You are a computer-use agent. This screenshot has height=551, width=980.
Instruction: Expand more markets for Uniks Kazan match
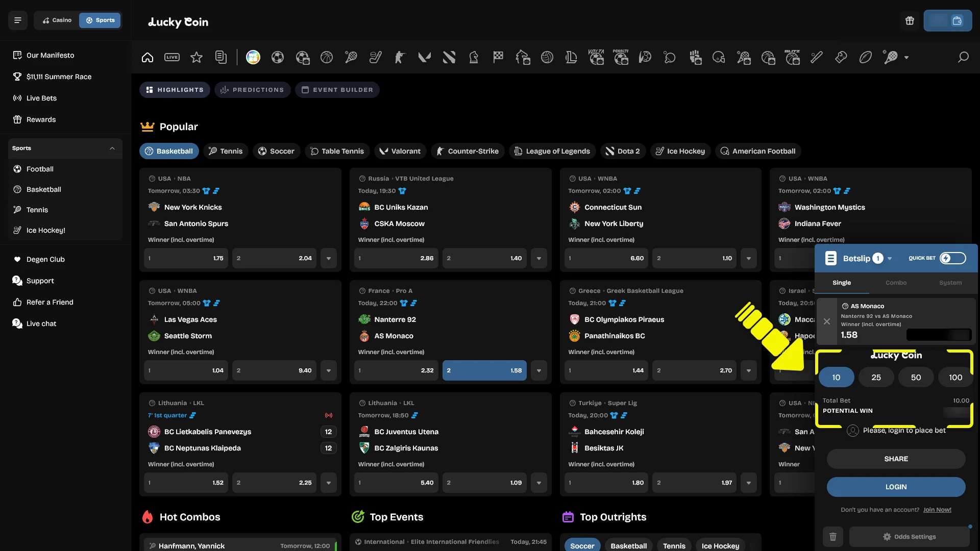coord(539,258)
